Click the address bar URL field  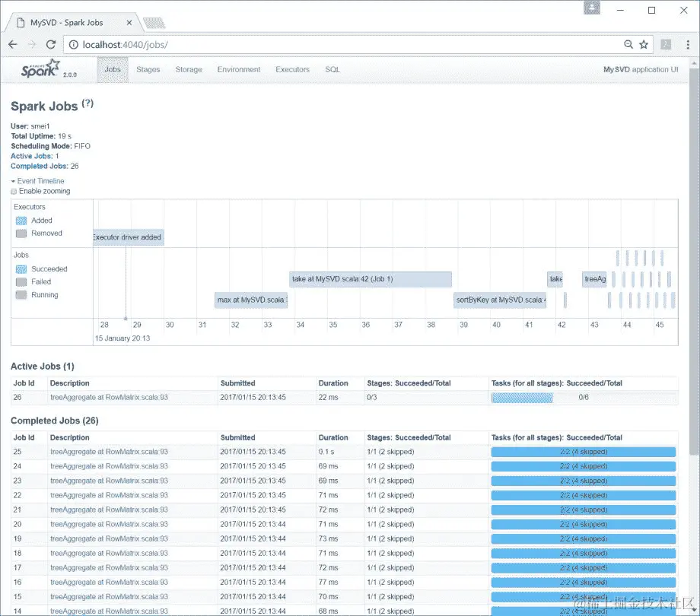pos(348,45)
